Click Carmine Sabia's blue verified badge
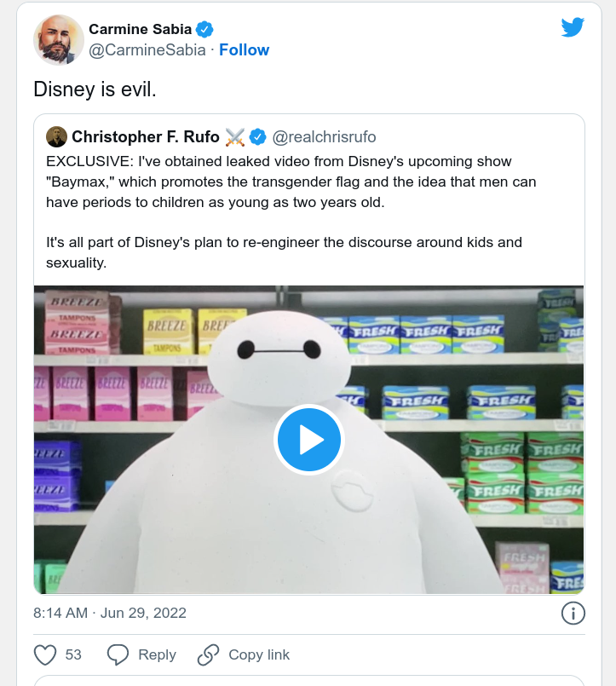 click(204, 29)
